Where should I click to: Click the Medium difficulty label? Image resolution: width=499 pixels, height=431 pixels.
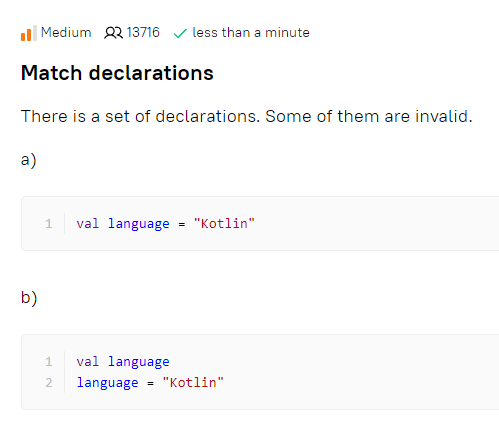pyautogui.click(x=66, y=32)
